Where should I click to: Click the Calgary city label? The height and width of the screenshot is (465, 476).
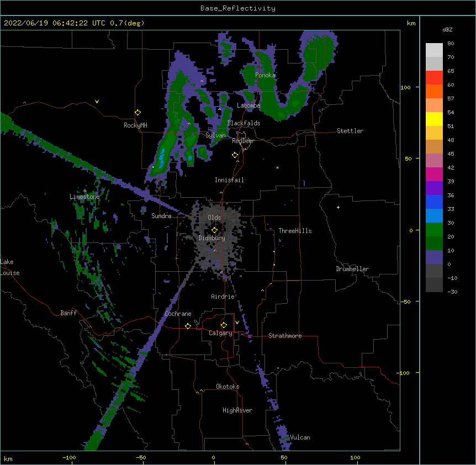click(221, 333)
